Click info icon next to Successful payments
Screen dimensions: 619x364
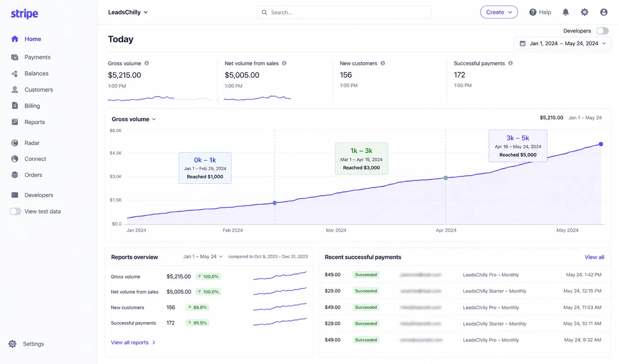click(511, 63)
